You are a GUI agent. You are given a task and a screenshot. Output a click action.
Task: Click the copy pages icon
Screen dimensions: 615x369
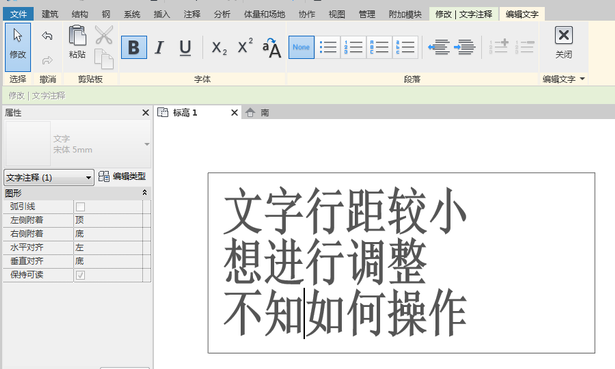pos(104,59)
